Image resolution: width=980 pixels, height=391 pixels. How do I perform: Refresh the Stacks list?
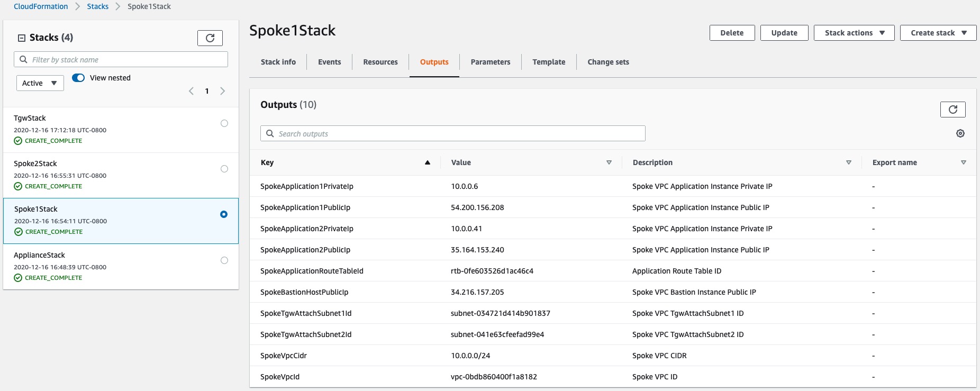(210, 38)
